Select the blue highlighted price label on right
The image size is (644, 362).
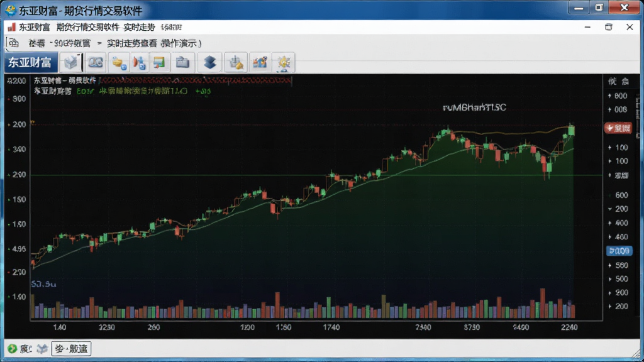pyautogui.click(x=619, y=251)
